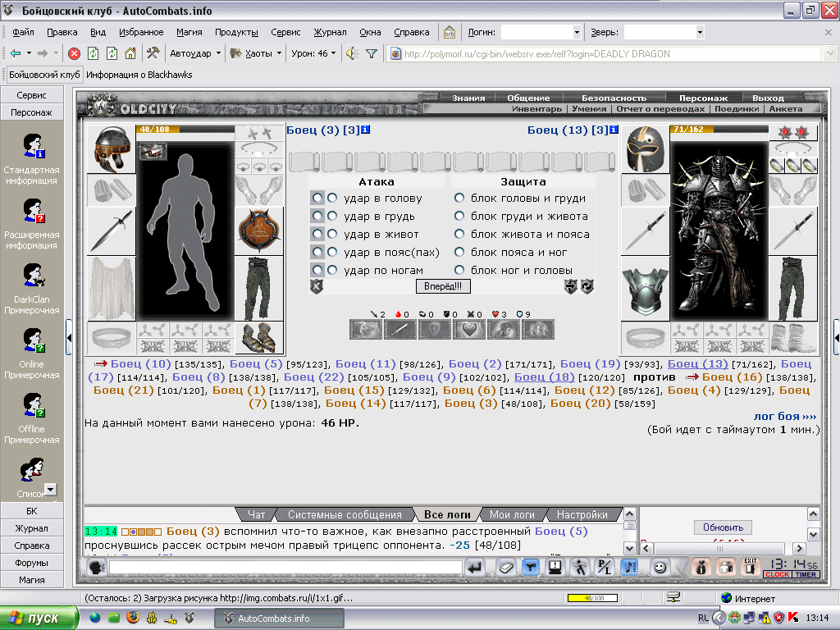Open the лог боя link
The image size is (840, 630).
click(785, 416)
